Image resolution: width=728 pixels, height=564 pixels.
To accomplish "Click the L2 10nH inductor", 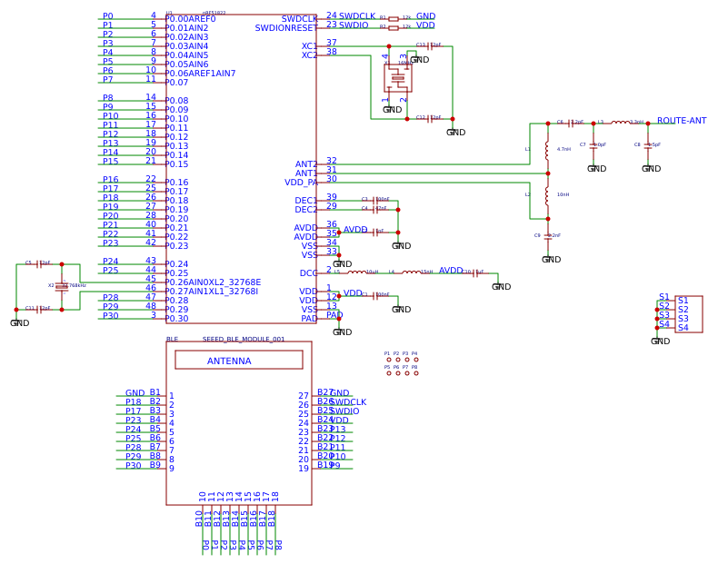I will click(547, 195).
